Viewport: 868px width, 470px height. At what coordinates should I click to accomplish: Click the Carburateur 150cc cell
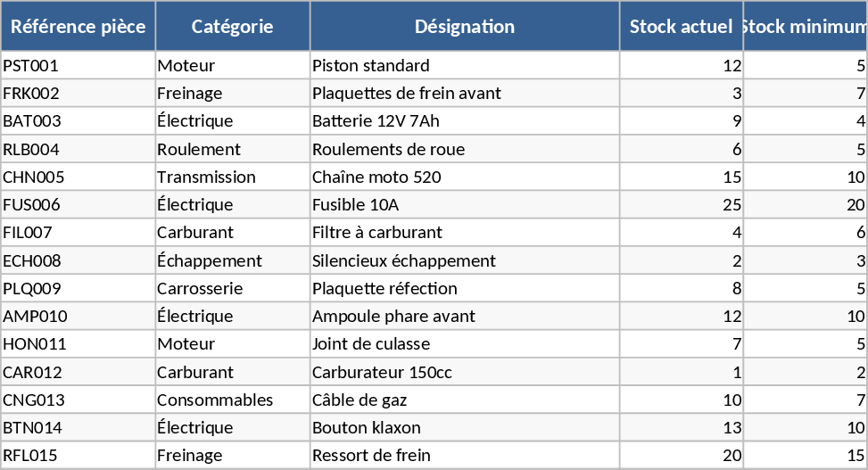coord(464,373)
